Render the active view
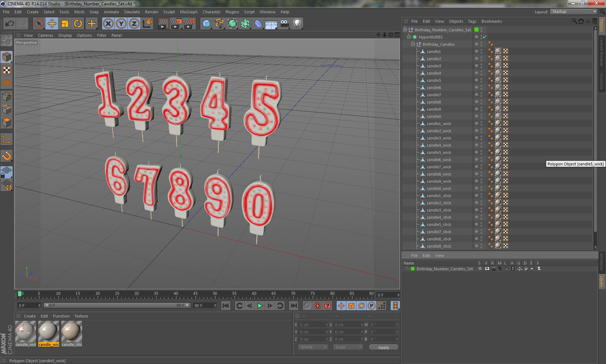Screen dimensions: 606x364 [x=163, y=24]
